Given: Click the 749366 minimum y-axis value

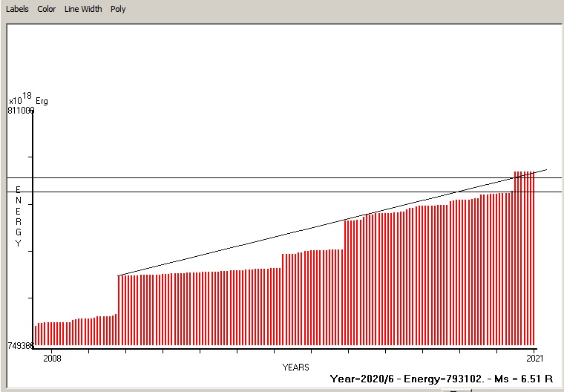Looking at the screenshot, I should 22,346.
